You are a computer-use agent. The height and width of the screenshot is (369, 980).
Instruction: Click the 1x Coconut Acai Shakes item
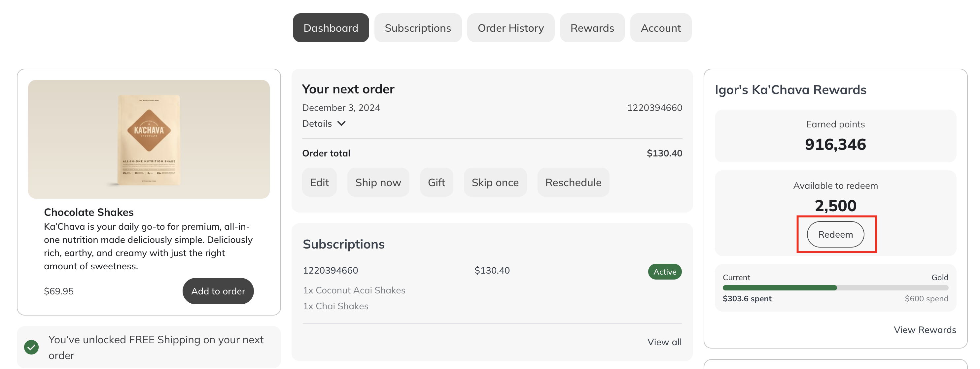[354, 290]
